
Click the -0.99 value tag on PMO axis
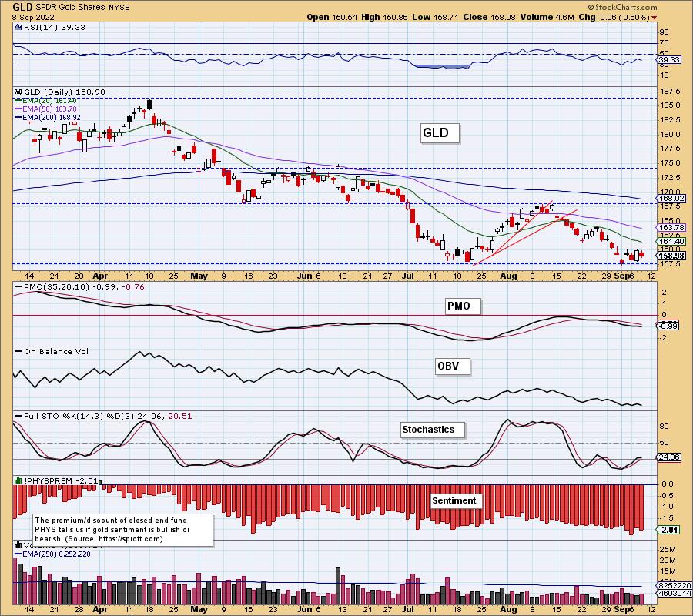pyautogui.click(x=668, y=326)
